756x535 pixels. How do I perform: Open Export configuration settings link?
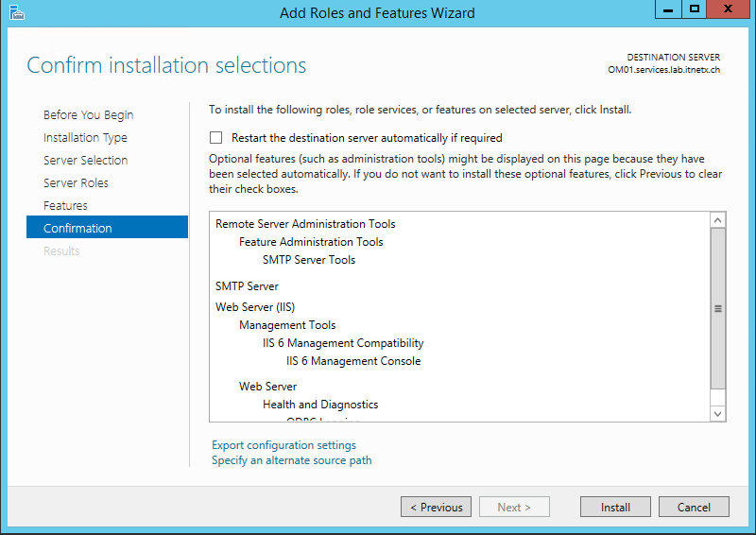(284, 445)
